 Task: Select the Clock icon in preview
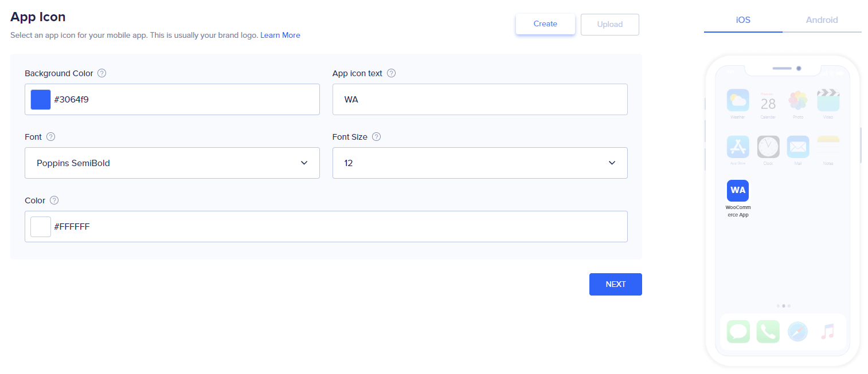point(768,147)
